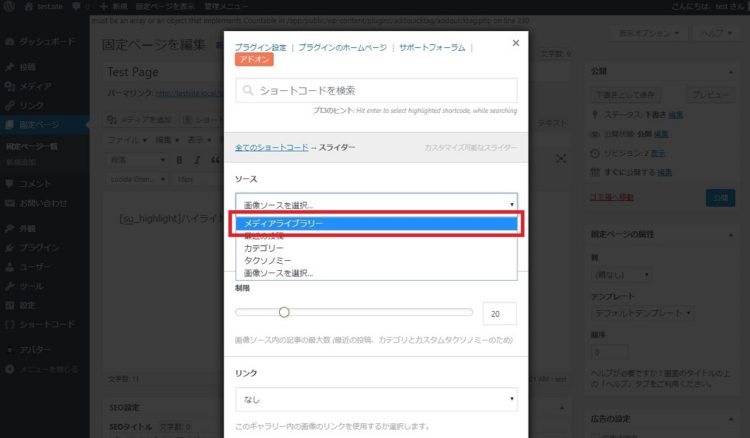The height and width of the screenshot is (438, 750).
Task: Close the shortcode modal with X
Action: click(515, 43)
